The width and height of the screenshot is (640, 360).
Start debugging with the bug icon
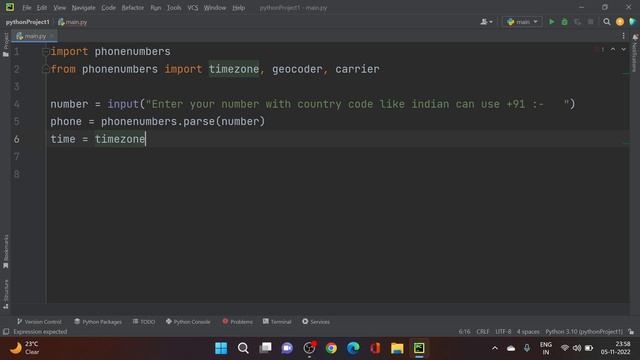564,22
